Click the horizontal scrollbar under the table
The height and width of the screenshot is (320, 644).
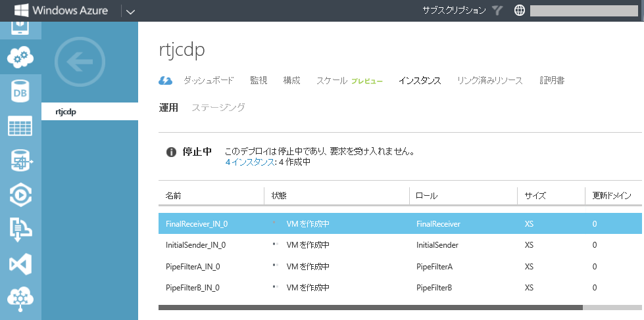[370, 307]
